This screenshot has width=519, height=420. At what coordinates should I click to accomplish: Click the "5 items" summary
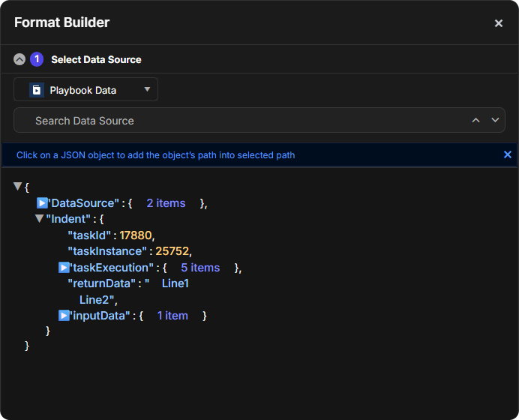pos(200,268)
